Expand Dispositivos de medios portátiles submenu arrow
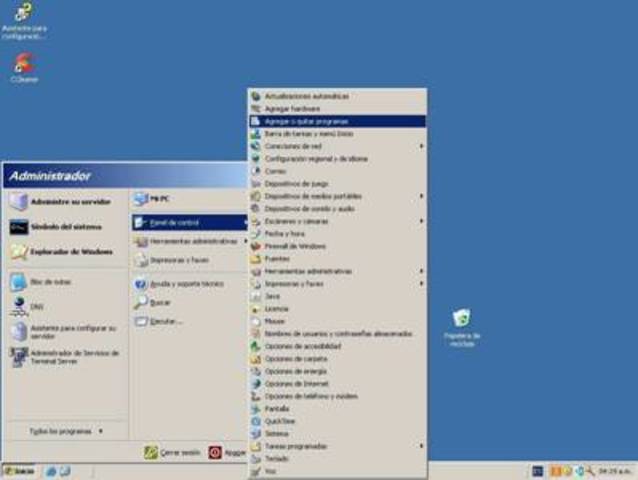 click(422, 196)
